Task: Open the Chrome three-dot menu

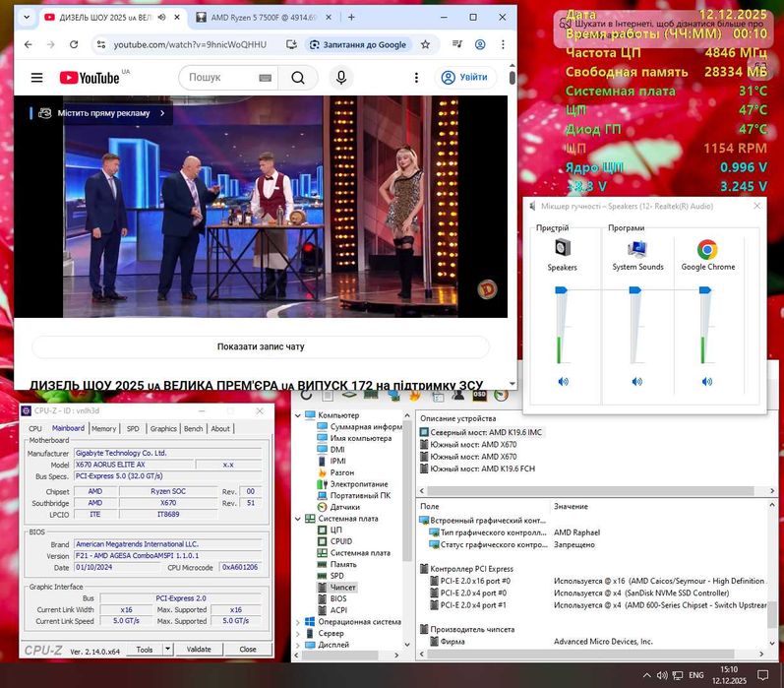Action: 503,44
